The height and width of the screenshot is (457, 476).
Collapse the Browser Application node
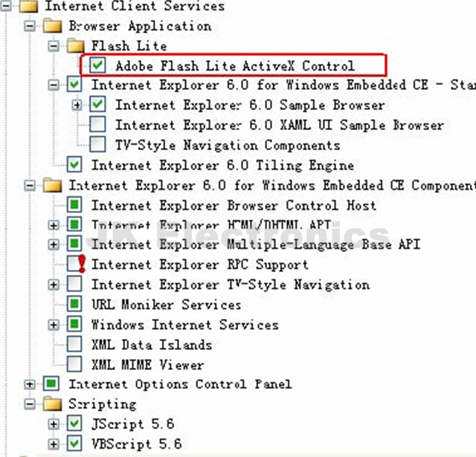tap(30, 27)
